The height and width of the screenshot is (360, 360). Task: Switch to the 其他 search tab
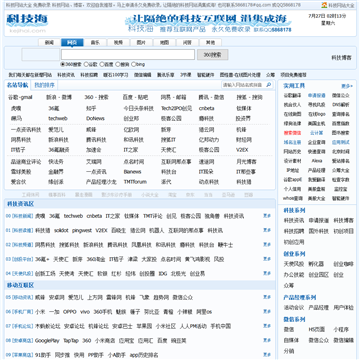pos(210,43)
